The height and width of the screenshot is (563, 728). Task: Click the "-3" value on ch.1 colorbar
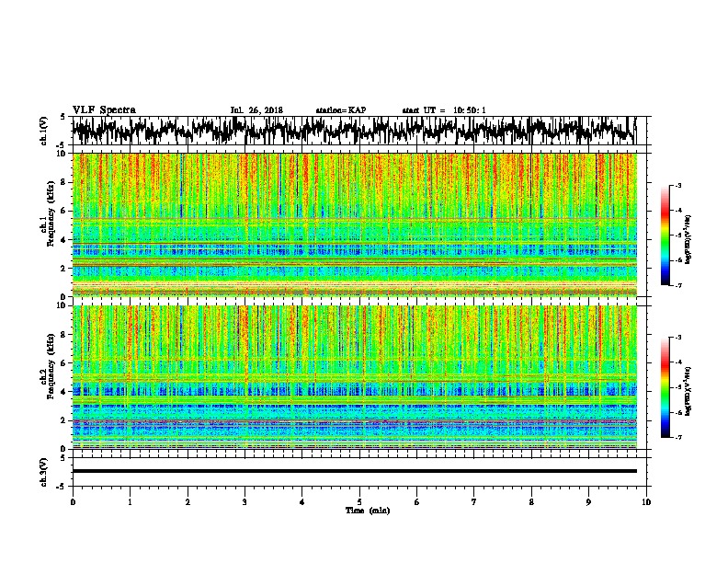(678, 186)
